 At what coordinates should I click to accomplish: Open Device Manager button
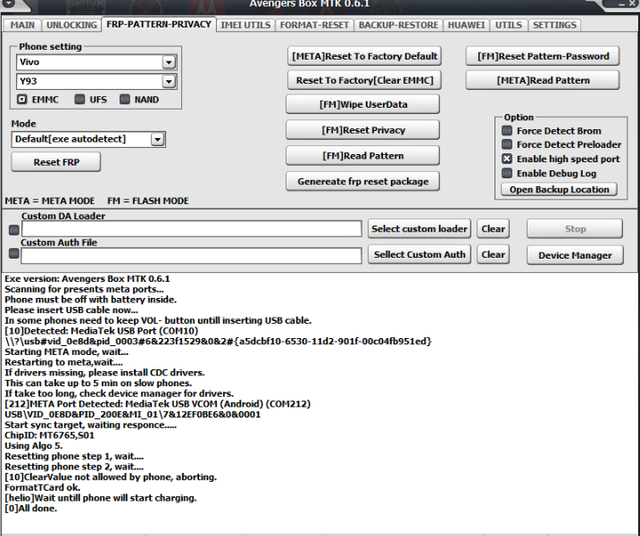pos(575,255)
